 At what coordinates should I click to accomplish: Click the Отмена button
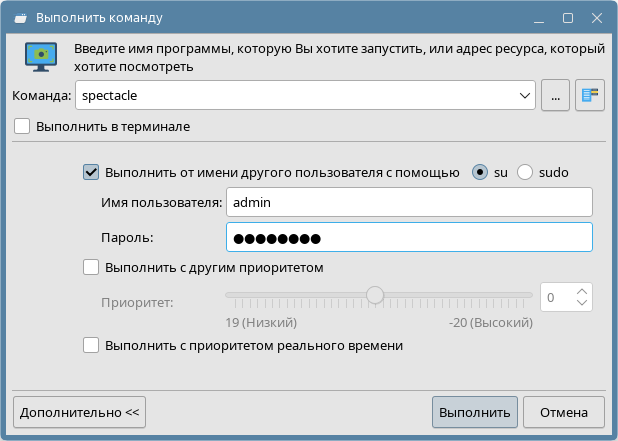563,411
